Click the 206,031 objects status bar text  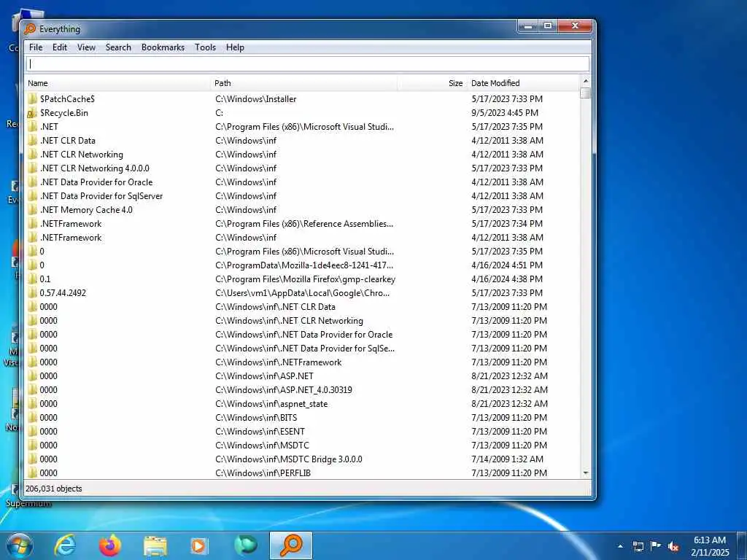(x=54, y=489)
